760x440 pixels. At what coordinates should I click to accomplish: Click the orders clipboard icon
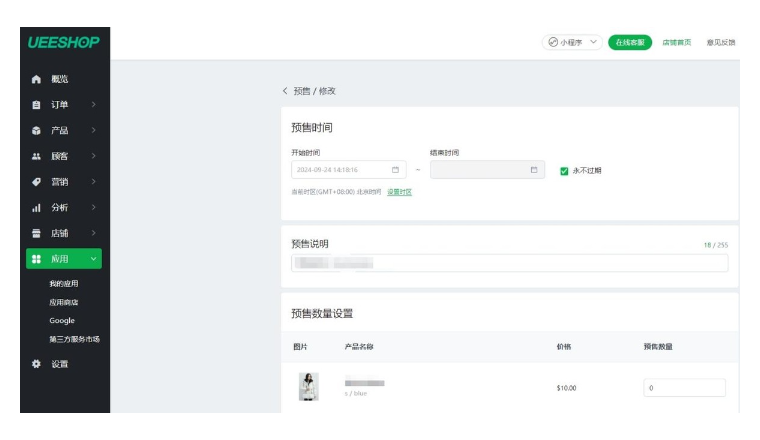point(37,105)
